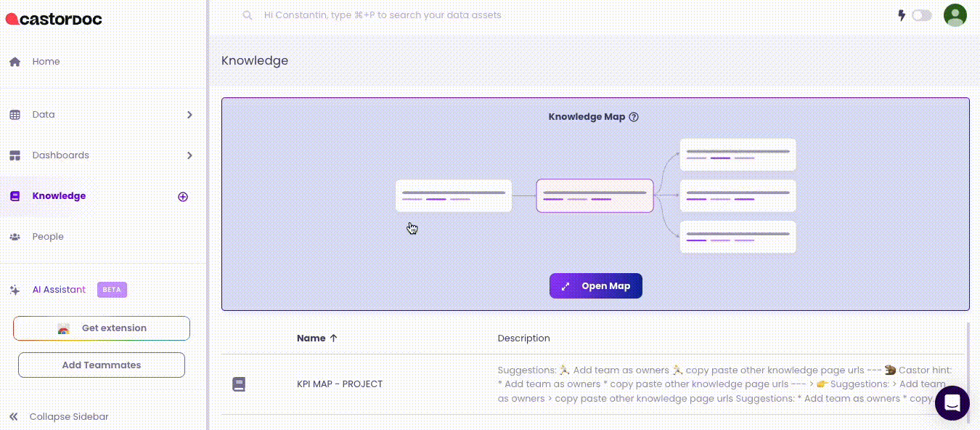Click the lightning bolt icon
Screen dimensions: 980x430
[x=902, y=15]
